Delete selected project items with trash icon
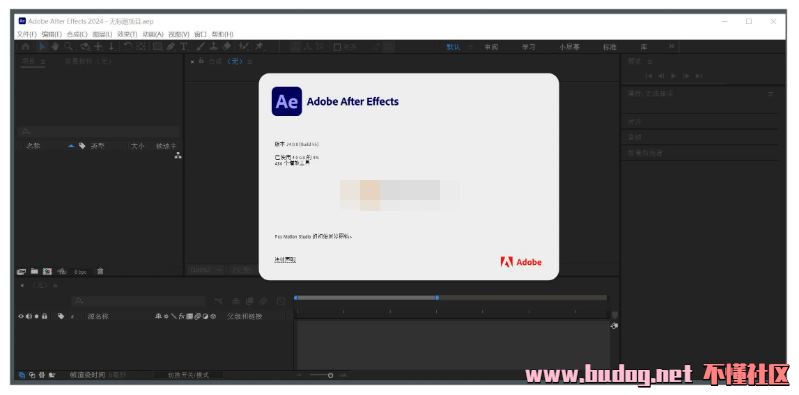The width and height of the screenshot is (799, 395). point(100,272)
